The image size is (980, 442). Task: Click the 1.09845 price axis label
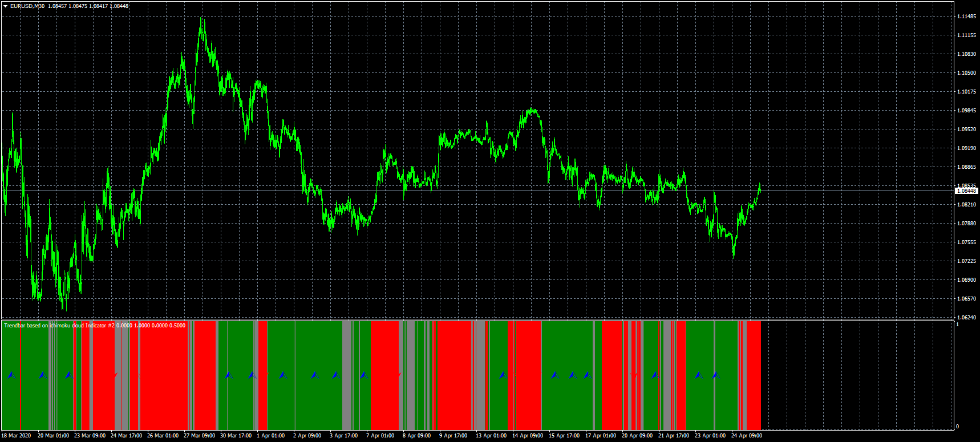click(966, 111)
